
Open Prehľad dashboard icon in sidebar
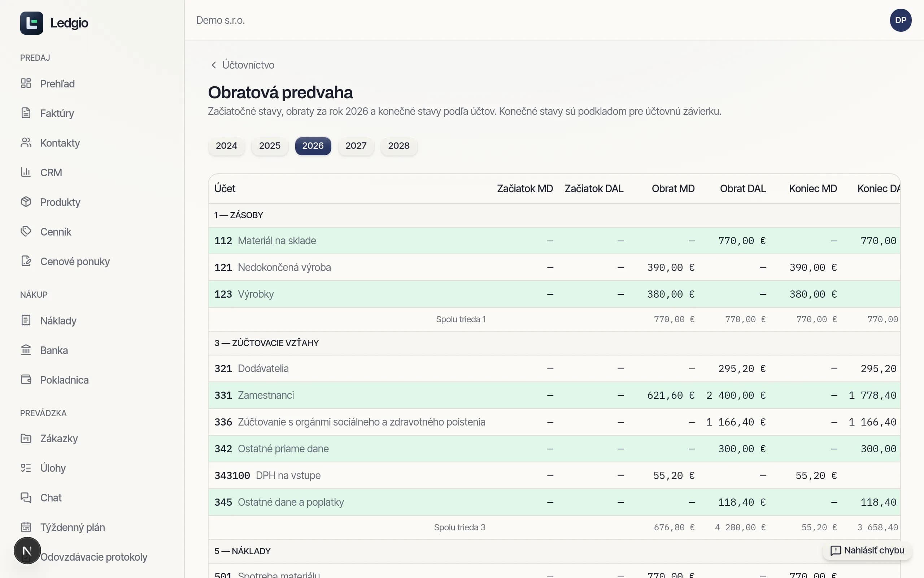click(26, 83)
